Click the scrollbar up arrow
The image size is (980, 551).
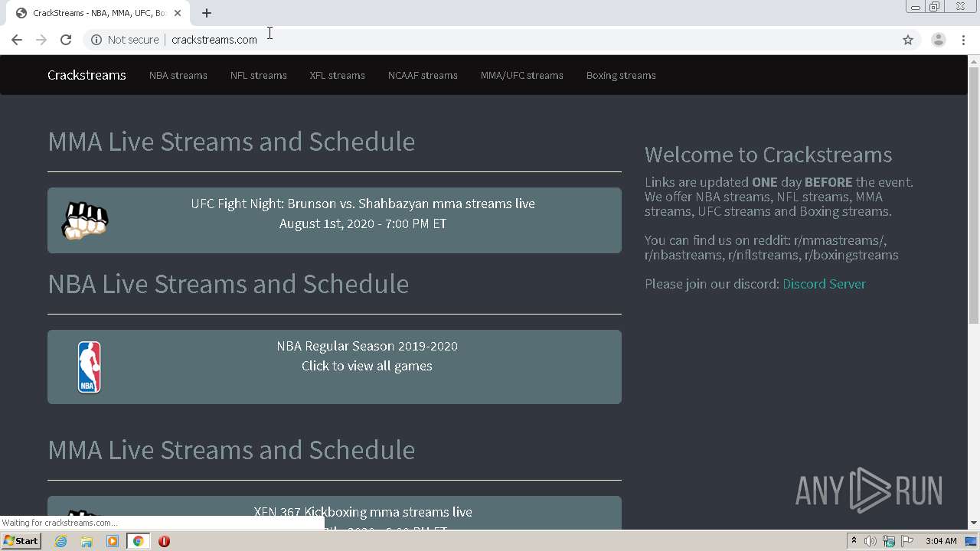[x=974, y=60]
